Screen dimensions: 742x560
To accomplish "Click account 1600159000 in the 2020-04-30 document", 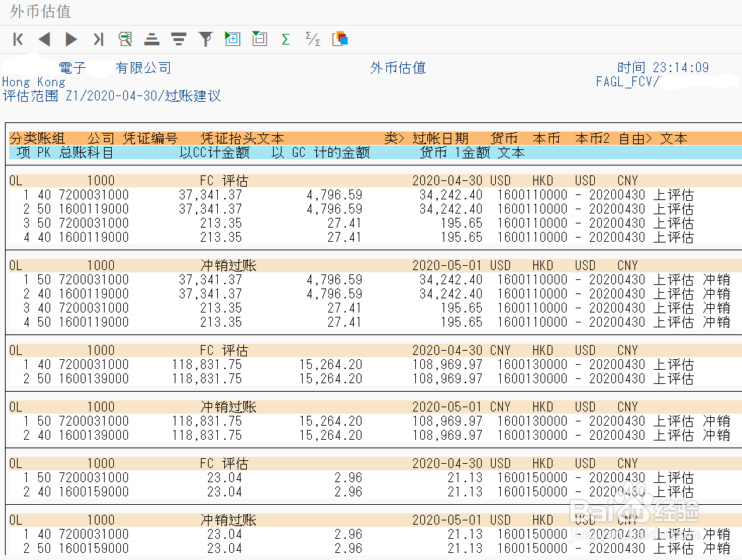I will [93, 492].
